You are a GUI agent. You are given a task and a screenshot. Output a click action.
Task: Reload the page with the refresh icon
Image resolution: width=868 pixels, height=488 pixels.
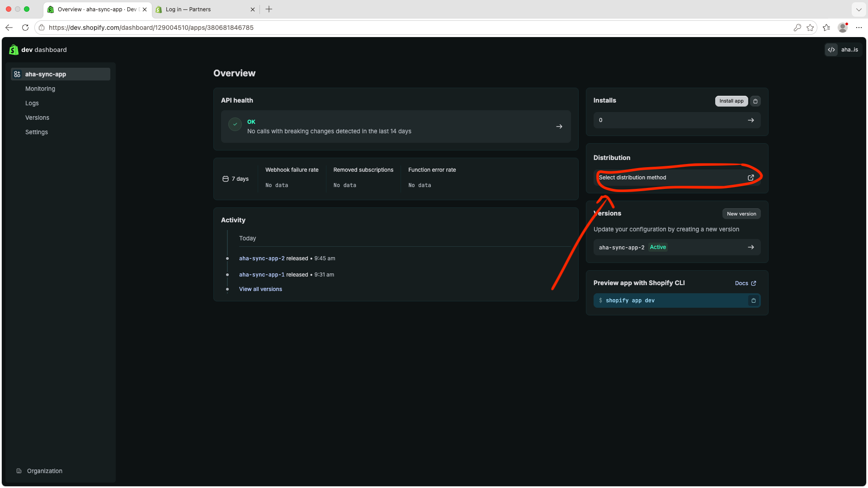point(25,28)
